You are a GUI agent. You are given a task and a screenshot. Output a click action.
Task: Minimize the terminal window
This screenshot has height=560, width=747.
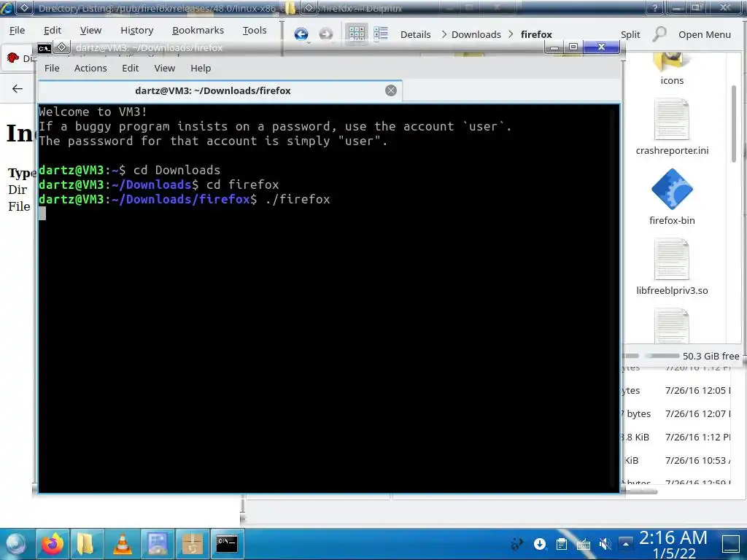coord(554,47)
